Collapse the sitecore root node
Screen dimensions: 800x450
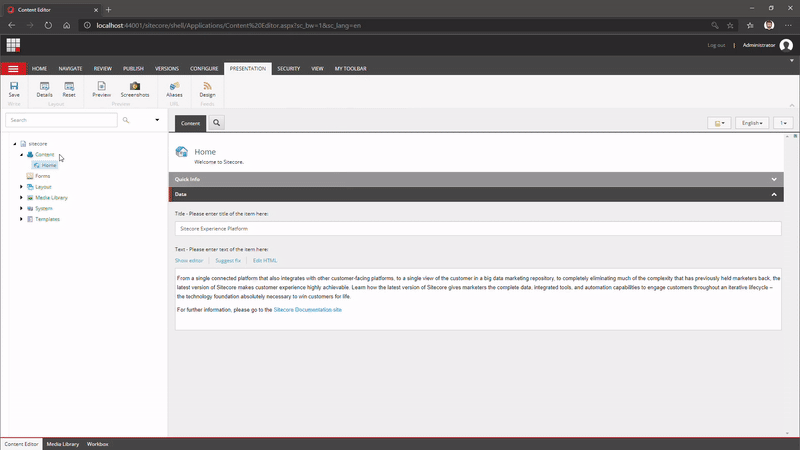tap(15, 144)
